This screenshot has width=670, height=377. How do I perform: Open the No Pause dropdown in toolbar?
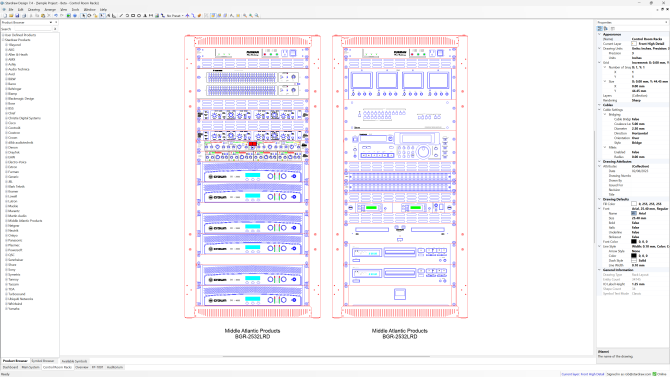coord(182,15)
